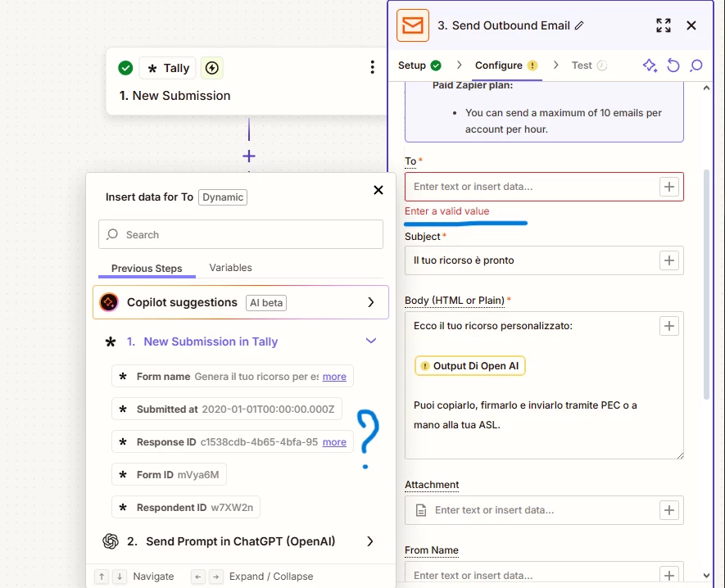Add a step with the plus connector

pos(249,156)
